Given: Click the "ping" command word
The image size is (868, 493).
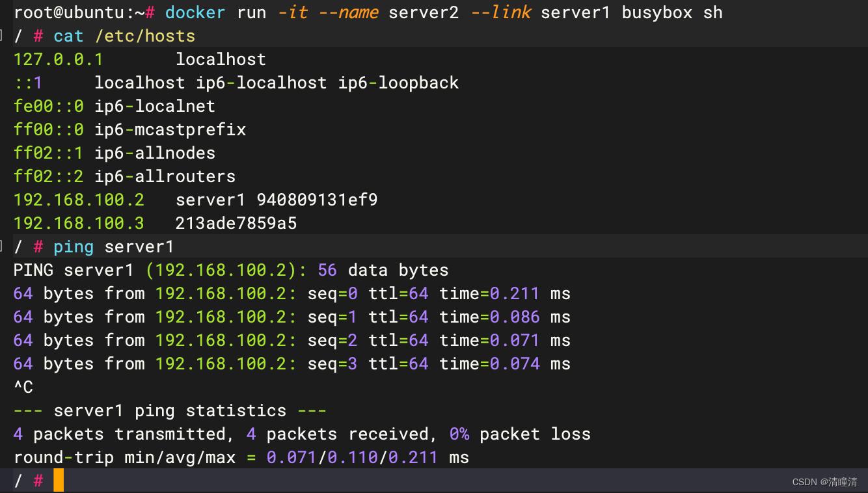Looking at the screenshot, I should (74, 246).
